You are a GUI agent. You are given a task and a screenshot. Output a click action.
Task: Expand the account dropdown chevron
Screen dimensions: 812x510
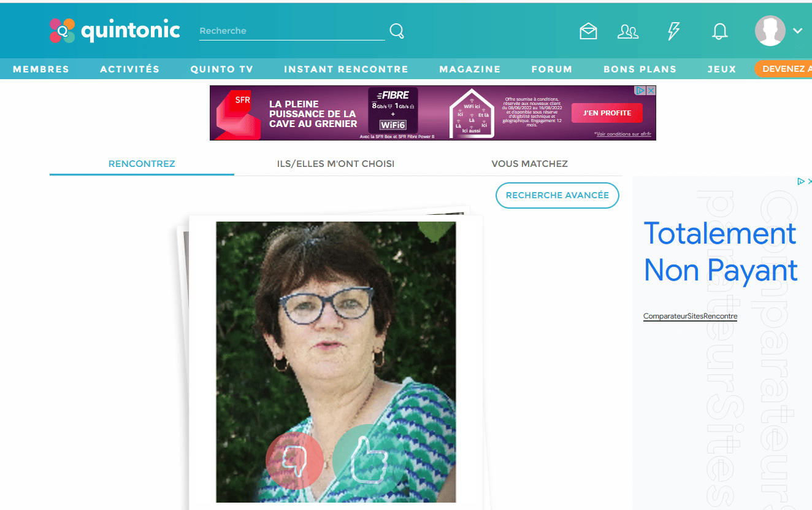(797, 31)
